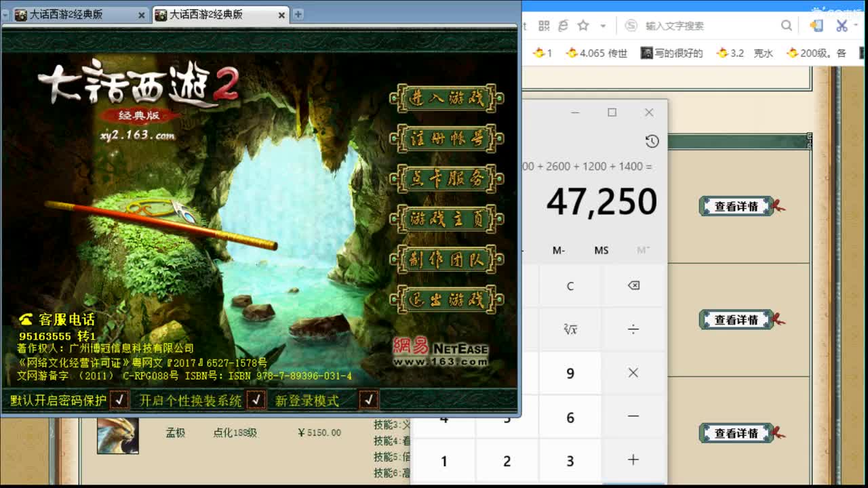Click the calculator result 47,250
The image size is (868, 488).
pos(601,201)
